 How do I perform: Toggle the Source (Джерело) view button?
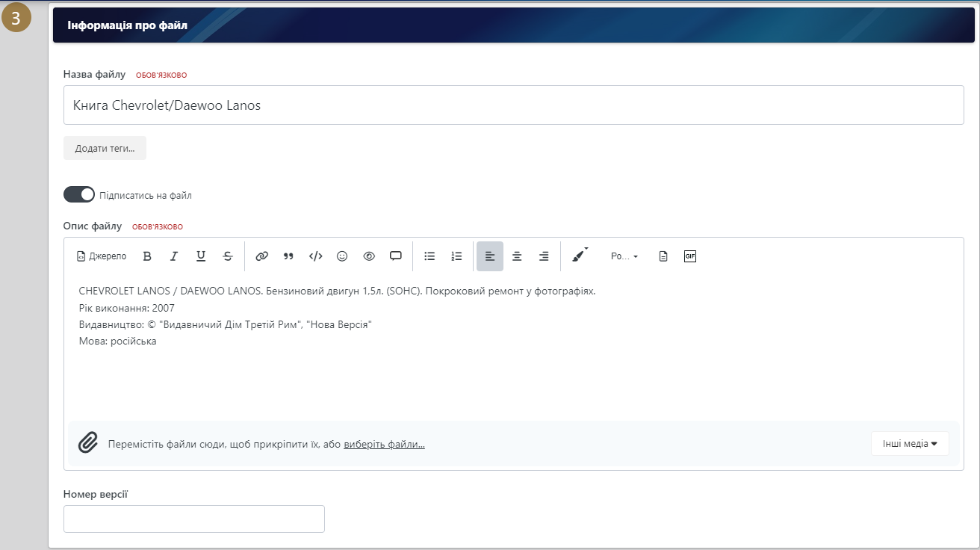102,256
